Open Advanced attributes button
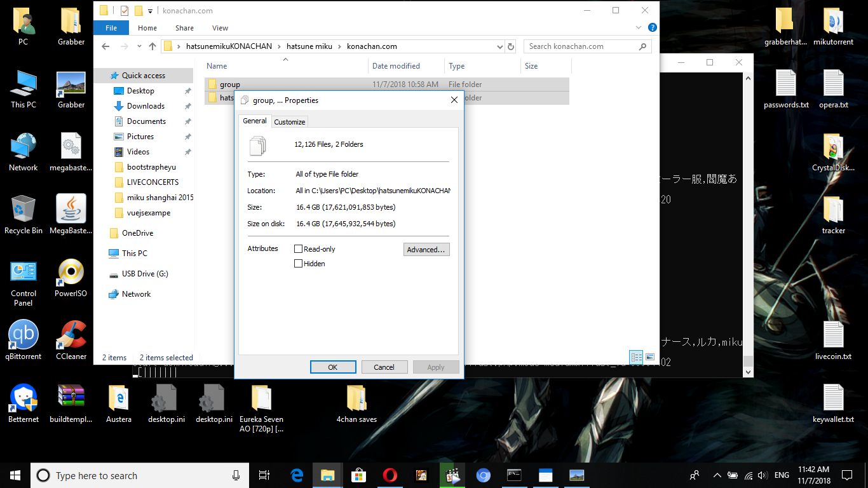Screen dimensions: 868x488 (426, 250)
